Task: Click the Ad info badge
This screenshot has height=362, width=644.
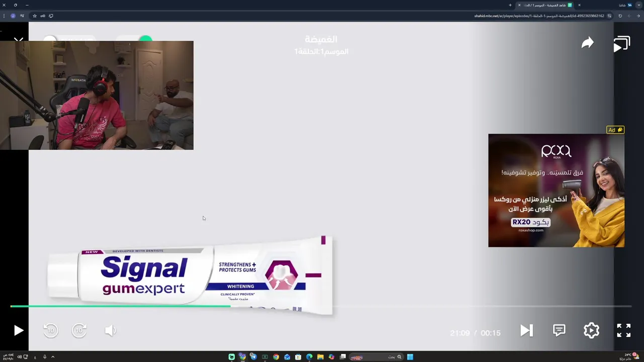Action: pos(615,130)
